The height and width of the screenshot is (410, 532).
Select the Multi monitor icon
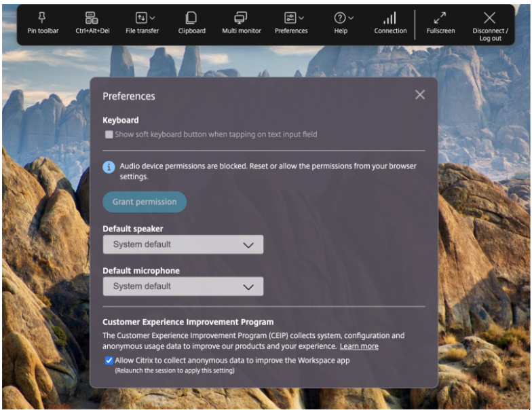[x=241, y=18]
